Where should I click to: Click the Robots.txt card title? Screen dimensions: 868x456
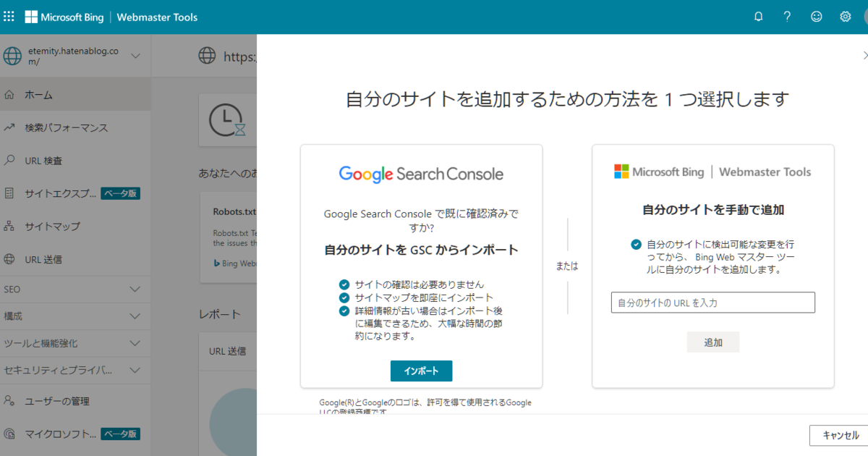[234, 212]
